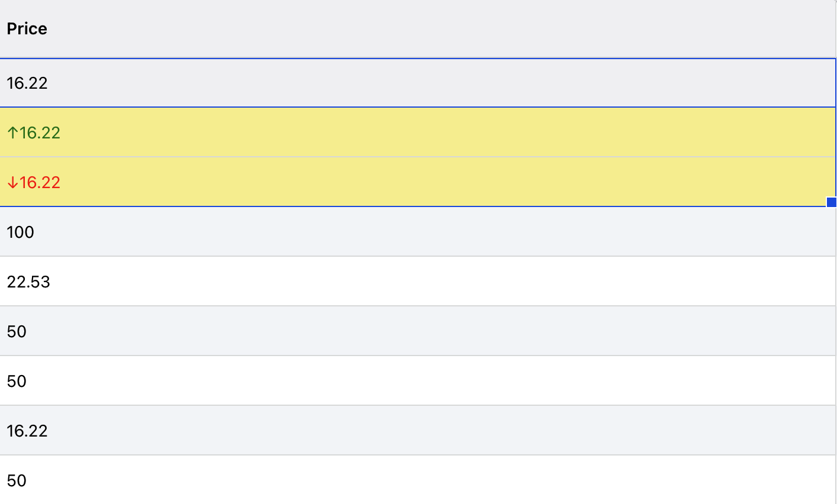Click the Price column header
The image size is (837, 504).
(x=27, y=28)
